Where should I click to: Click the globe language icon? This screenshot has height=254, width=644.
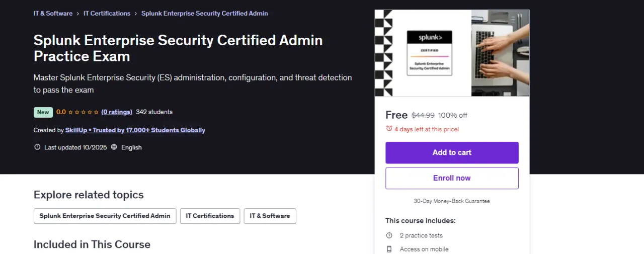[x=114, y=147]
